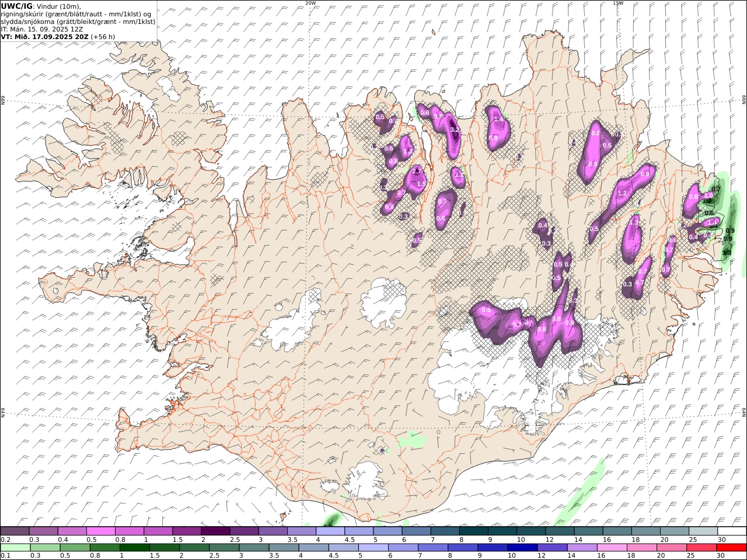This screenshot has height=560, width=747.
Task: Select the darkest purple 2–2.5 swatch in upper legend
Action: coord(215,531)
